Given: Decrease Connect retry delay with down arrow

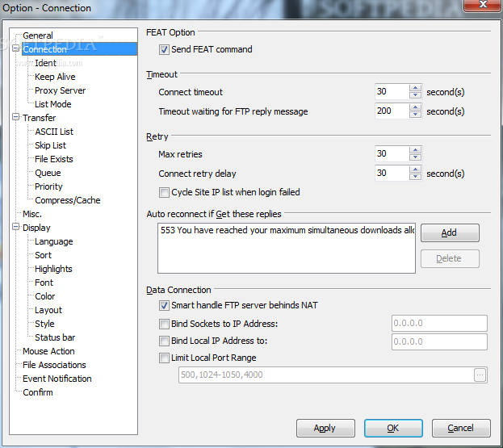Looking at the screenshot, I should [x=415, y=177].
